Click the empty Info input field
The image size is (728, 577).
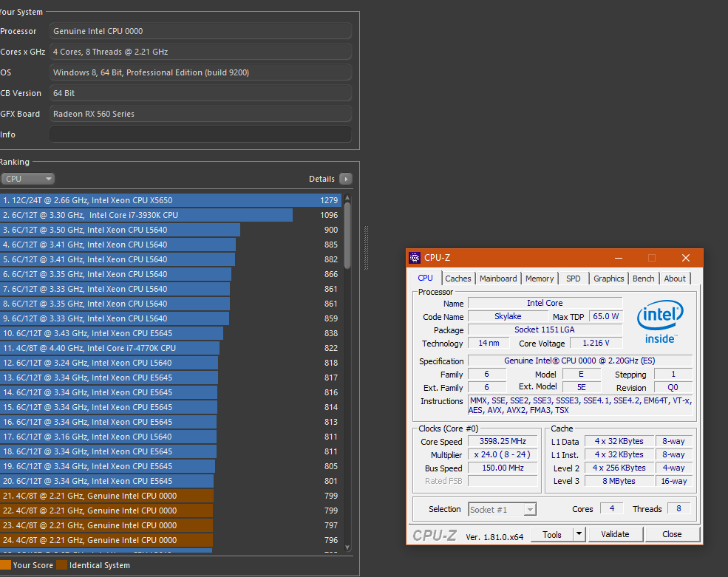[x=200, y=134]
